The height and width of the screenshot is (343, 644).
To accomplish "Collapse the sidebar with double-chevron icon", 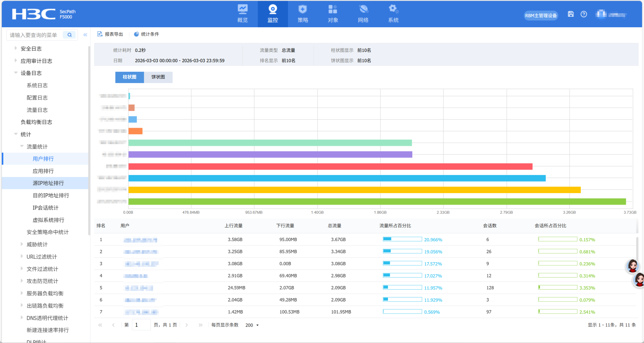I will click(x=85, y=35).
